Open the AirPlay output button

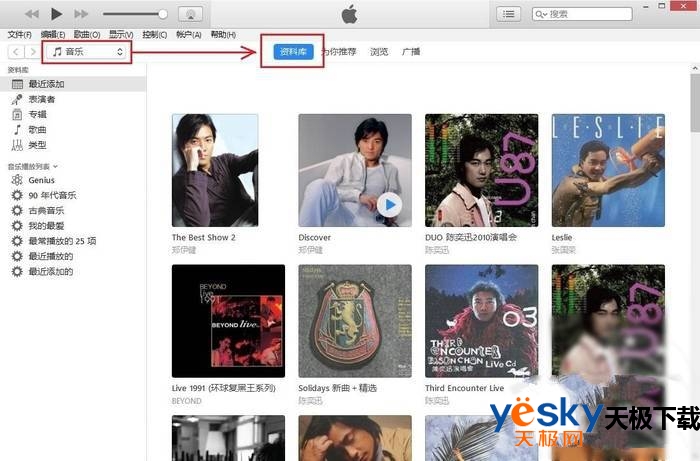191,14
